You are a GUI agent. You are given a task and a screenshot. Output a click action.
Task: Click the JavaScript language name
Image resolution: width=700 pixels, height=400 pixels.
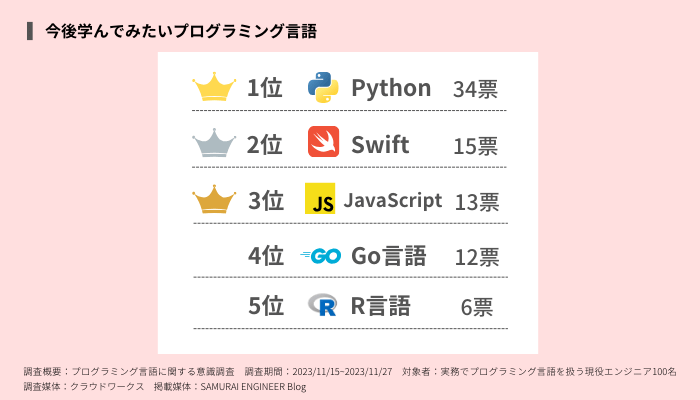393,199
